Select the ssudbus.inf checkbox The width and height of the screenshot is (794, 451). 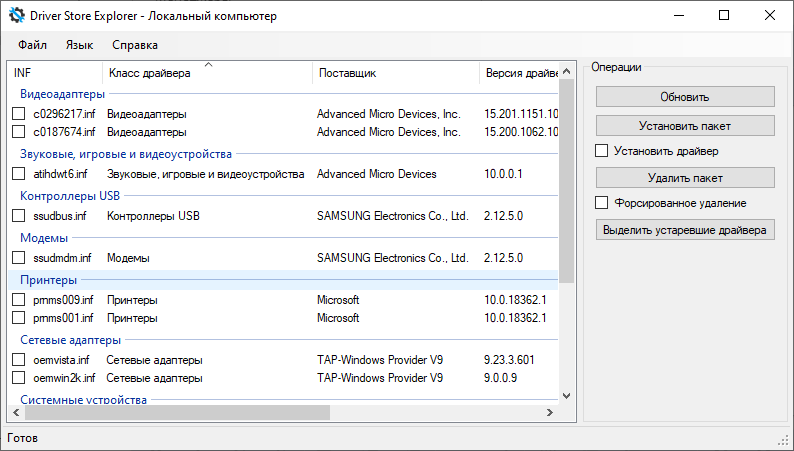click(19, 215)
